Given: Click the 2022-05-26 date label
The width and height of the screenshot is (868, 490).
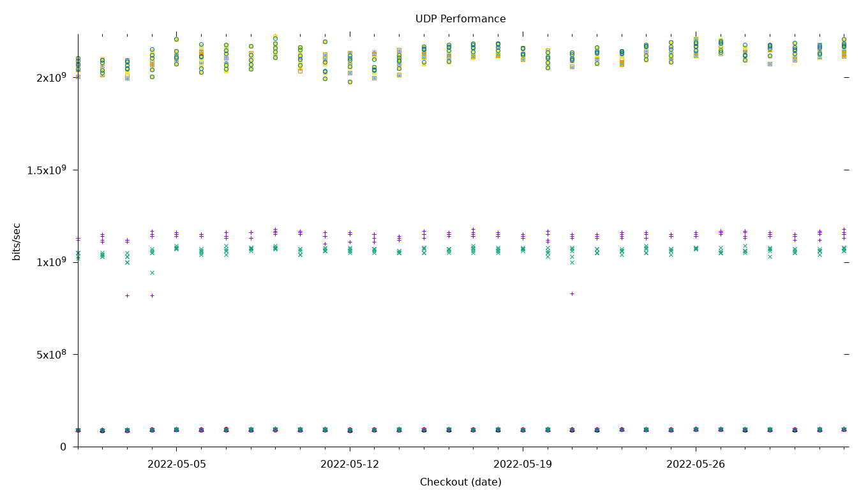Looking at the screenshot, I should [x=696, y=464].
